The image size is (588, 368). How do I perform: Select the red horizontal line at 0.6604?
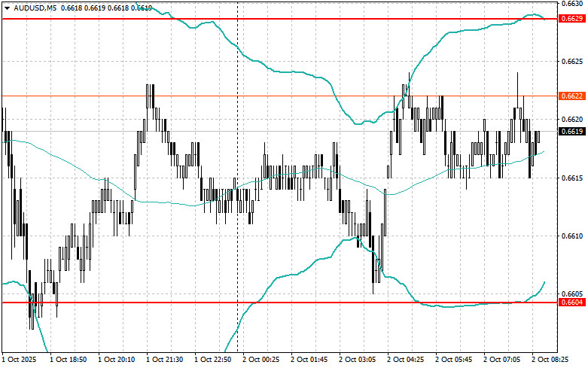coord(280,303)
